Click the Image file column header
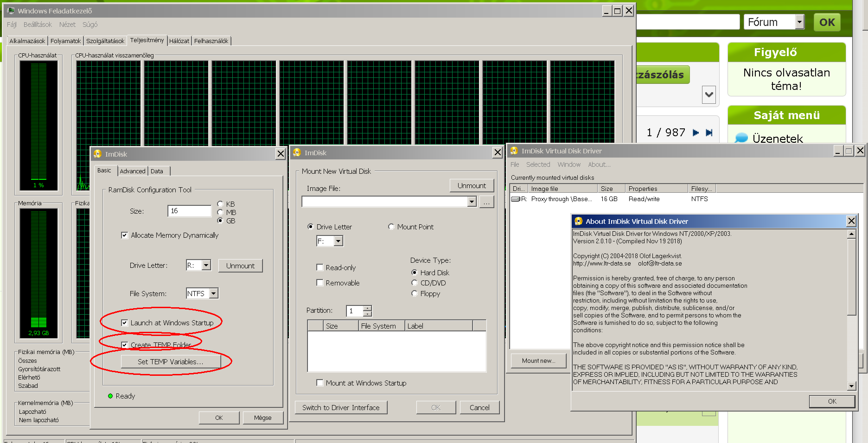Viewport: 868px width, 443px height. click(x=562, y=189)
